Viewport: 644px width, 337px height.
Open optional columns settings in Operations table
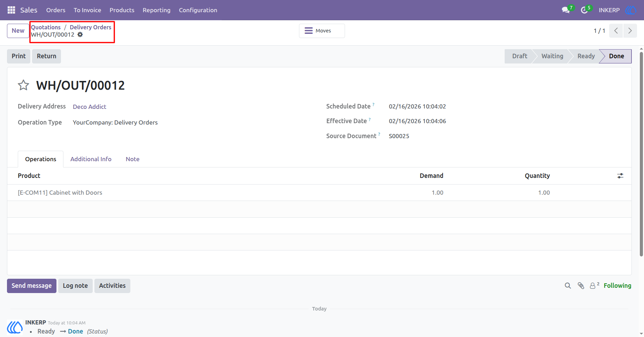click(x=620, y=176)
